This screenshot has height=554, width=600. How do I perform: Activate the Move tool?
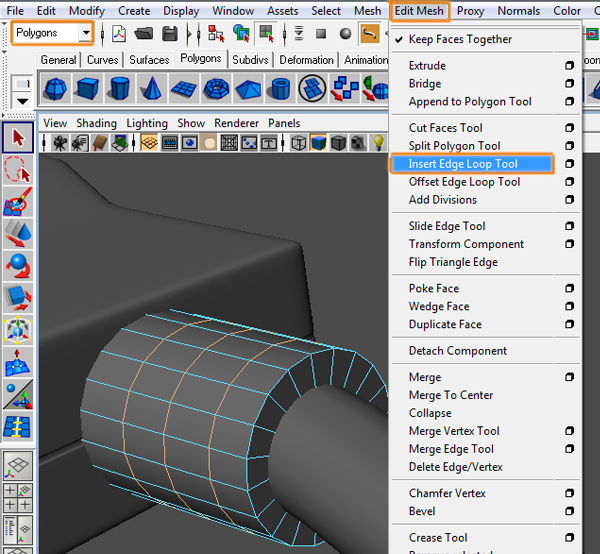tap(18, 233)
